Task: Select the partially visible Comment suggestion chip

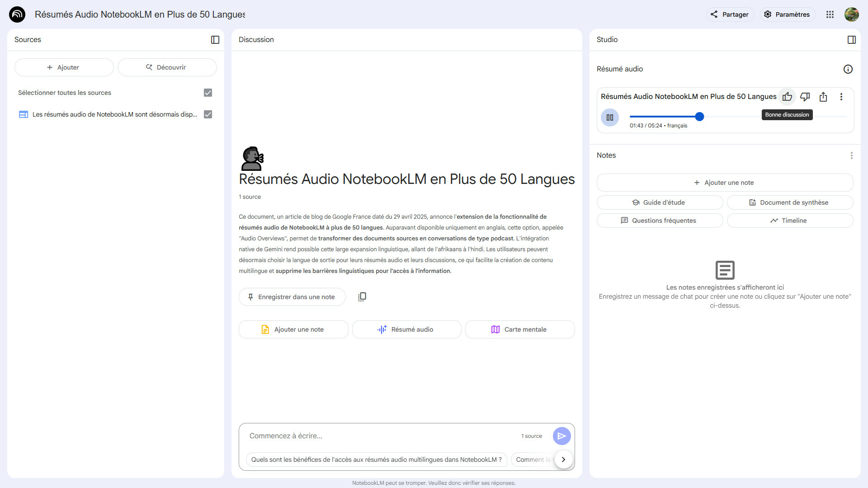Action: 533,460
